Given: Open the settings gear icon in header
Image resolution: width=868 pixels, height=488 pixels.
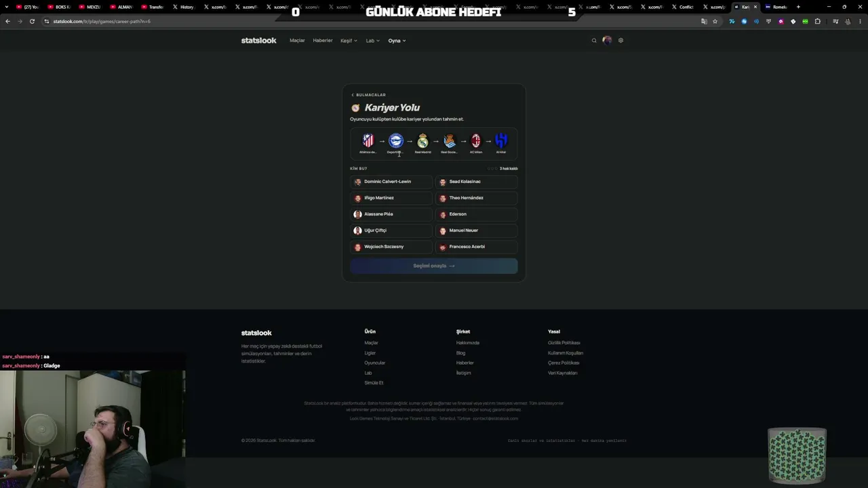Looking at the screenshot, I should (620, 41).
